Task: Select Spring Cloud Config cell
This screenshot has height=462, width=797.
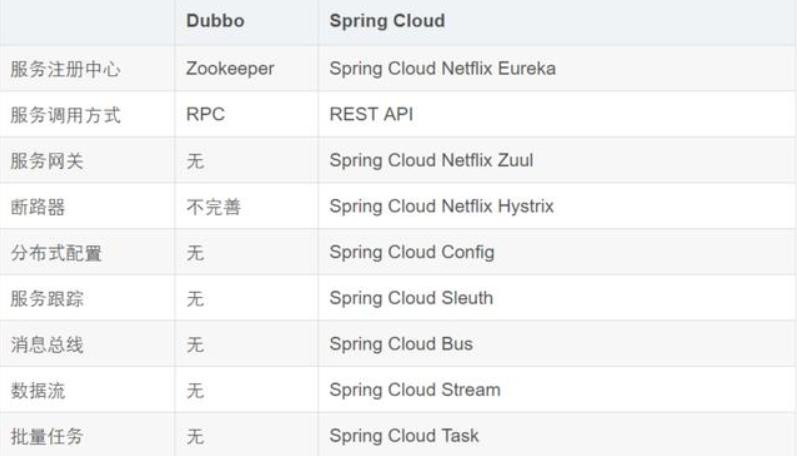Action: coord(411,253)
